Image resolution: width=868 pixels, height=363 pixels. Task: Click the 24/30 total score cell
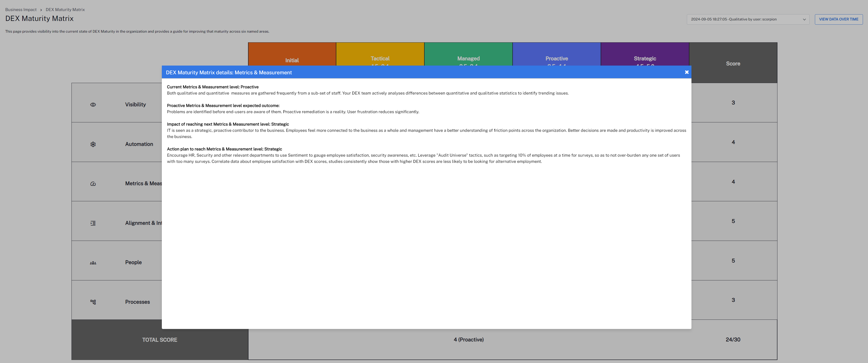tap(733, 339)
